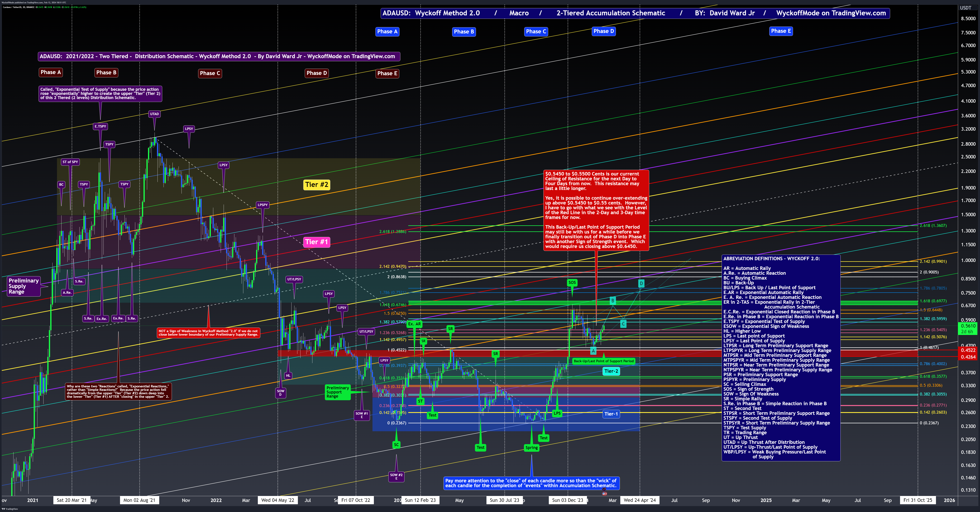This screenshot has height=512, width=980.
Task: Open the ABREVIATION DEFINITIONS - WYCKOFF 2.0 text box
Action: click(x=781, y=358)
